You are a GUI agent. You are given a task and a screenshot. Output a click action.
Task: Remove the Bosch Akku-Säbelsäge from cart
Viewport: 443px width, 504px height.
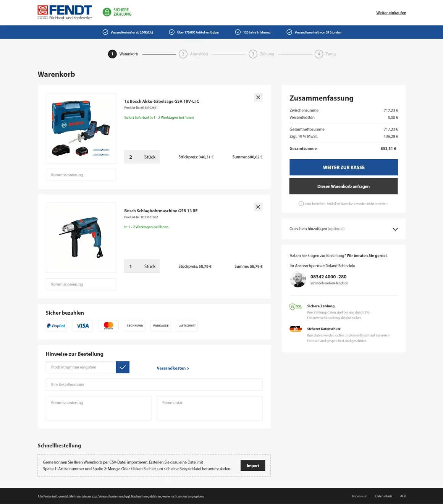pos(258,97)
